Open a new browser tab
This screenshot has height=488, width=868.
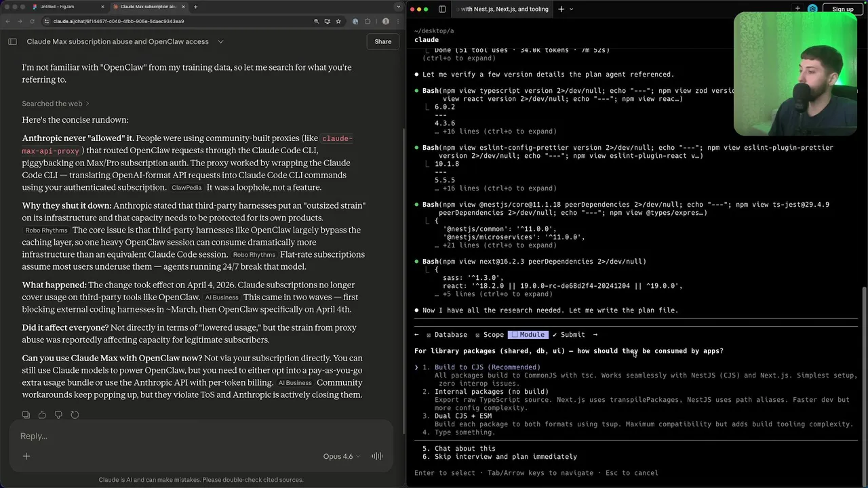[x=195, y=7]
